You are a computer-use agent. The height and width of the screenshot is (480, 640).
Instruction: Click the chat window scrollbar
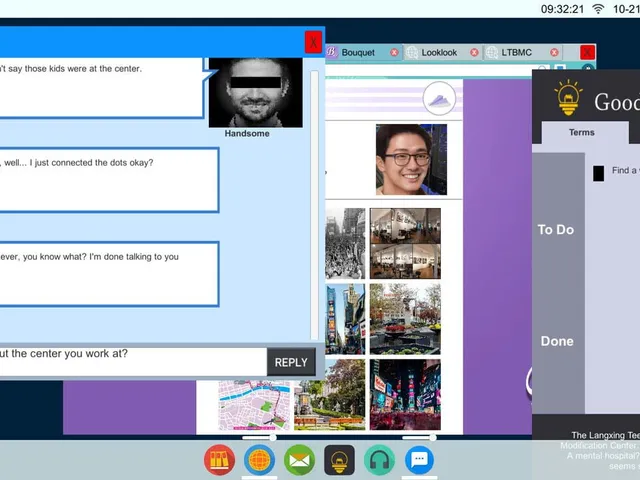[x=314, y=204]
